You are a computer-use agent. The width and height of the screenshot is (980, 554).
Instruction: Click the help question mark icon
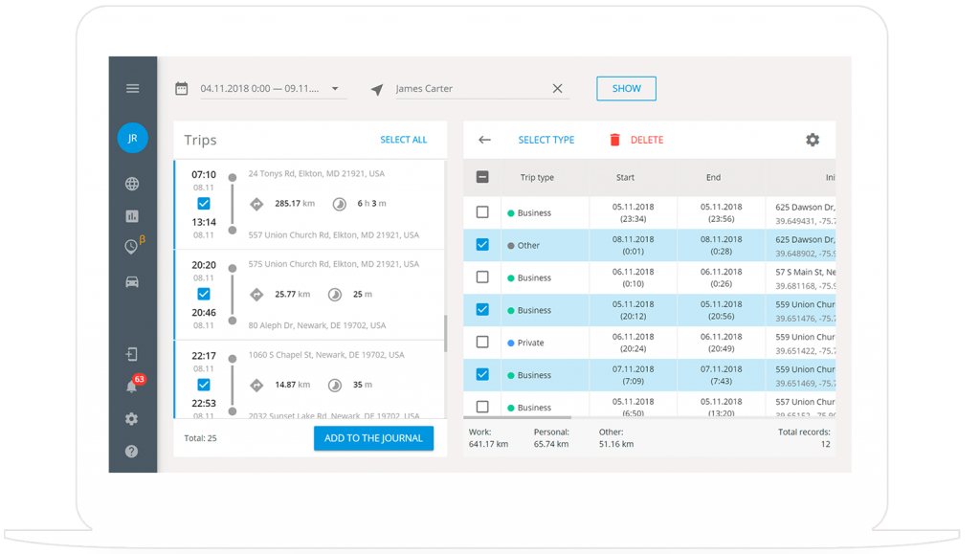(132, 451)
